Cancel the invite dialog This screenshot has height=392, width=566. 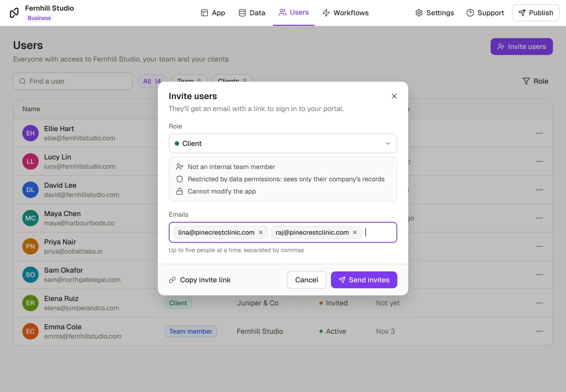tap(306, 280)
